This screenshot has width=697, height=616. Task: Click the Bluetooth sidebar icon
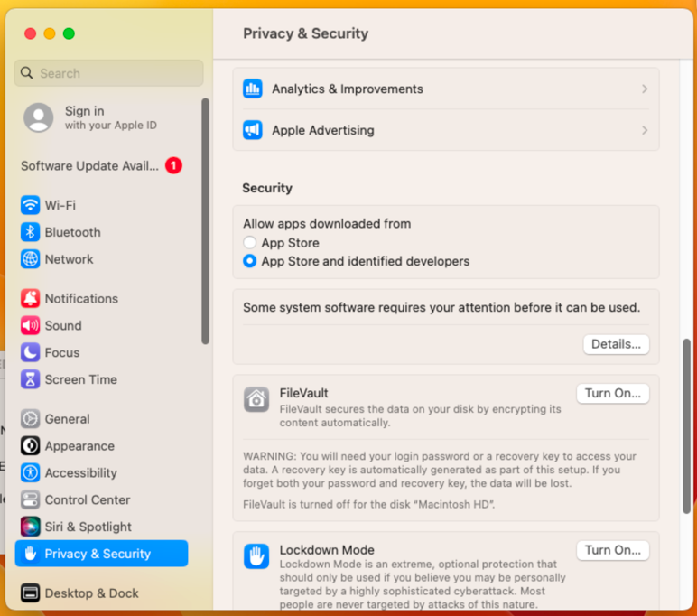(x=31, y=232)
